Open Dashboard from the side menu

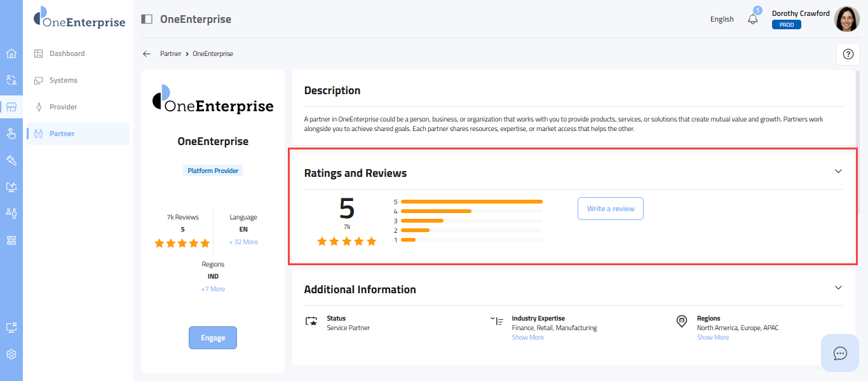point(67,53)
